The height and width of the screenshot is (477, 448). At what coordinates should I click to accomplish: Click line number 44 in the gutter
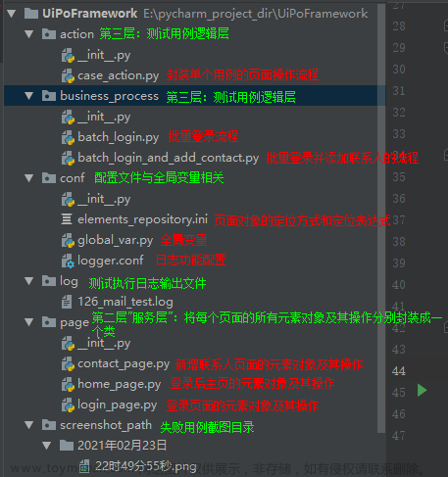[399, 371]
